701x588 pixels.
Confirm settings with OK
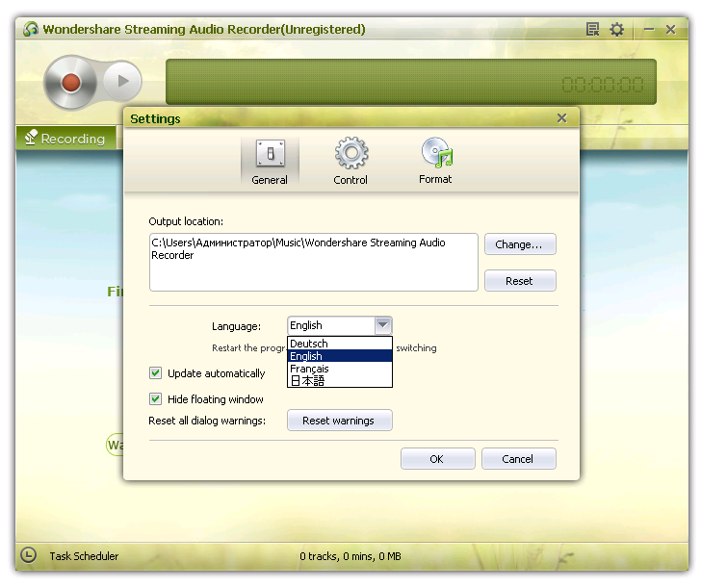[438, 459]
